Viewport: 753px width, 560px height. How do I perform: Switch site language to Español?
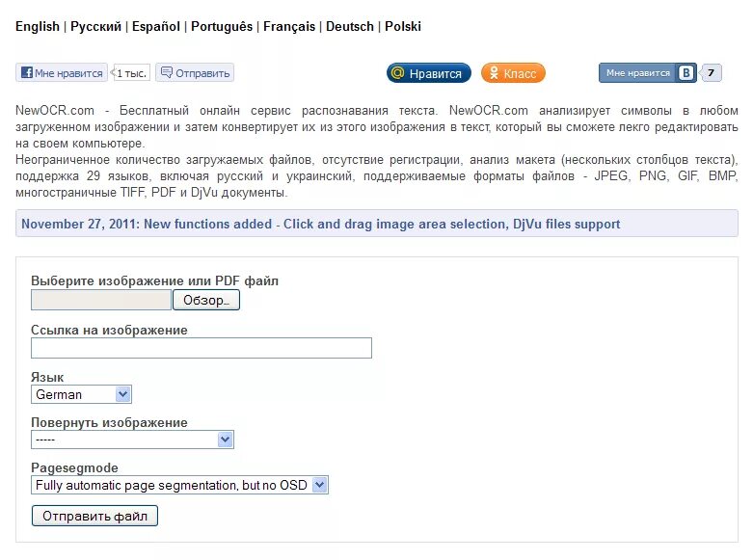coord(156,26)
